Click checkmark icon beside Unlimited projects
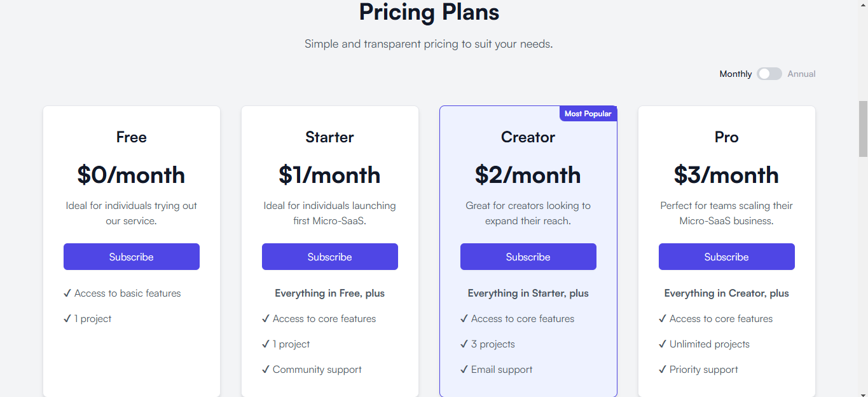 click(663, 344)
